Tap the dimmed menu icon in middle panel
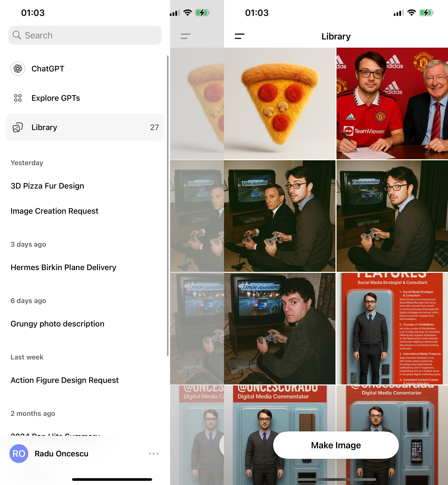 click(x=186, y=36)
